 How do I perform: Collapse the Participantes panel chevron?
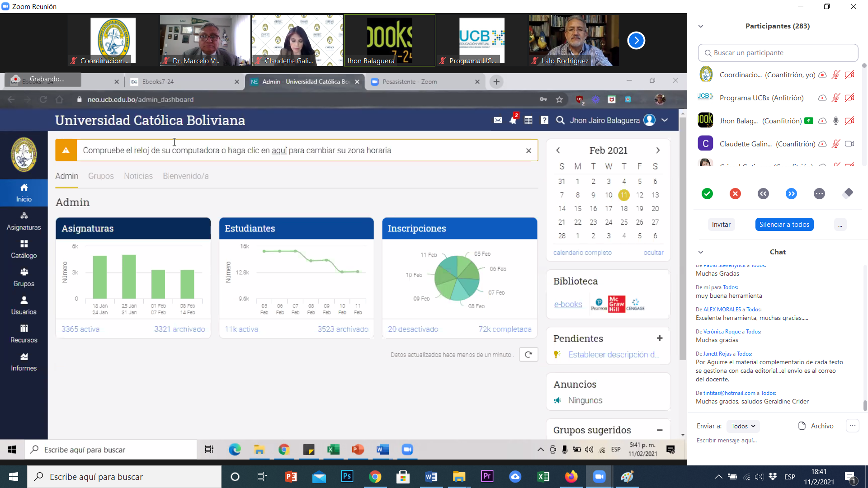[x=701, y=26]
